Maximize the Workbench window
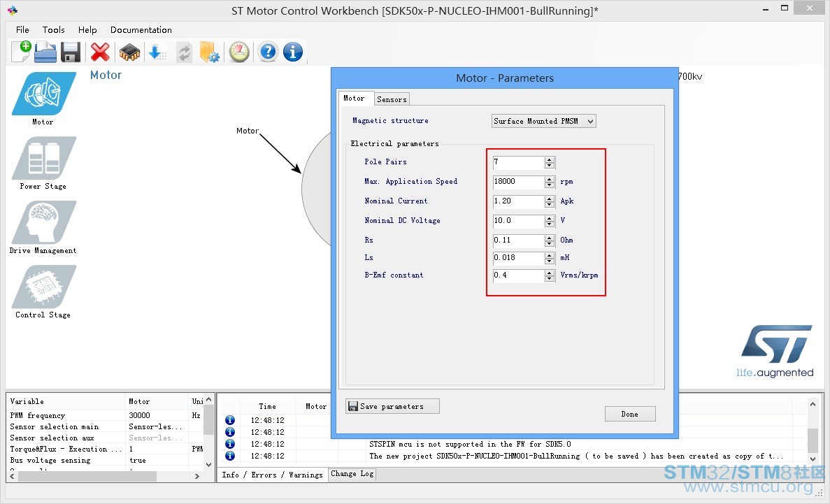 tap(785, 8)
